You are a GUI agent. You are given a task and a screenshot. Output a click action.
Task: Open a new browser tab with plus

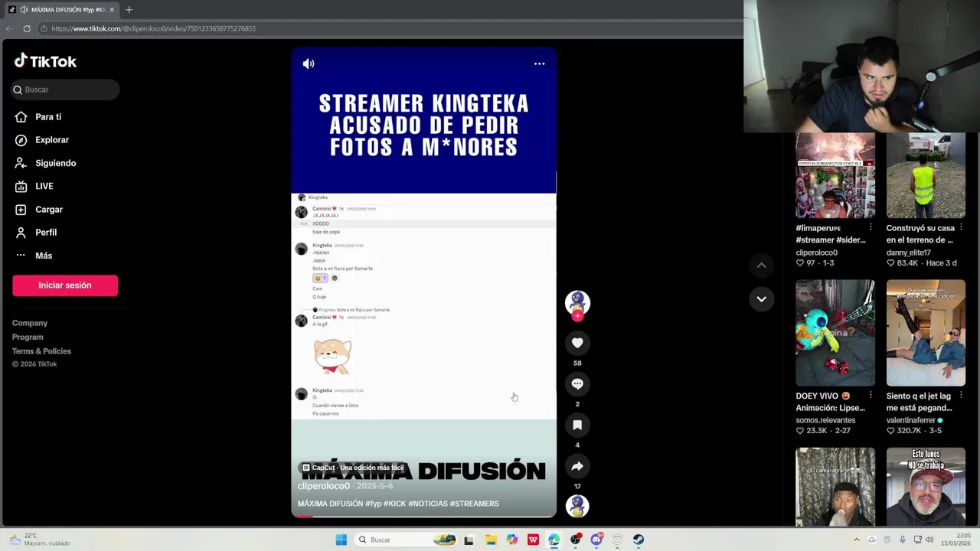129,10
